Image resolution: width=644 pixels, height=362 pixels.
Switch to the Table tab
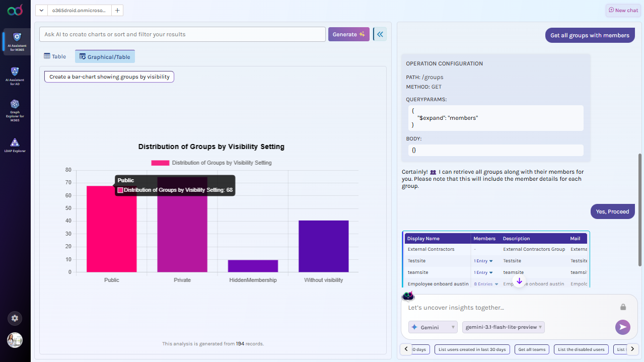tap(55, 56)
